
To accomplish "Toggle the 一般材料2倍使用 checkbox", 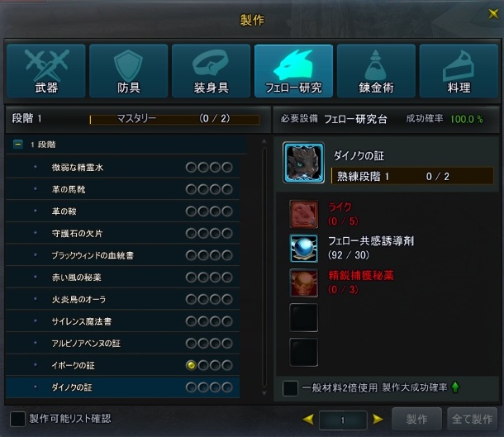I will (290, 387).
